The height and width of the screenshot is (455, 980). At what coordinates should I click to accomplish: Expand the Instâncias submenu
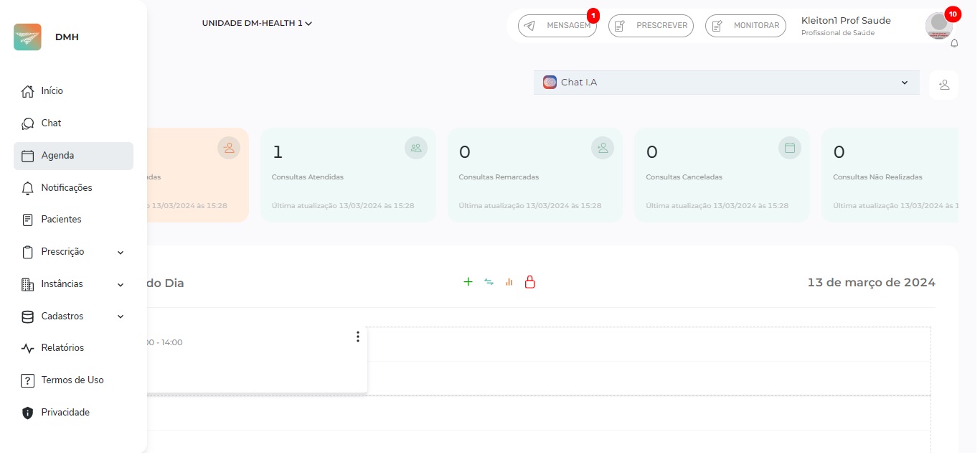(121, 284)
